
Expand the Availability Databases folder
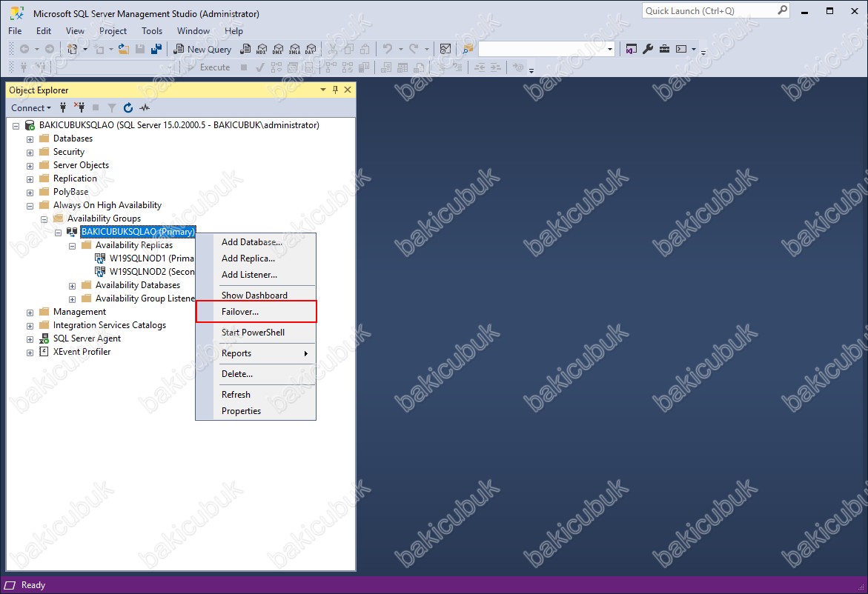pos(72,286)
